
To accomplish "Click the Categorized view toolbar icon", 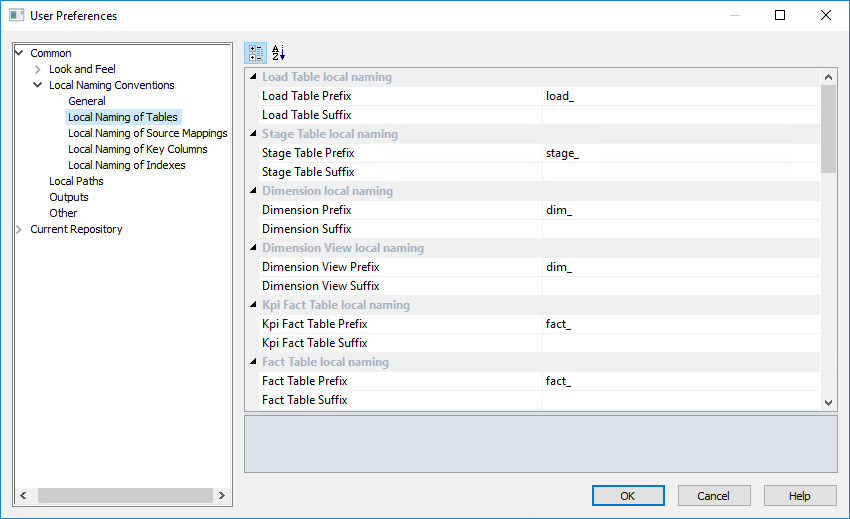I will click(255, 53).
